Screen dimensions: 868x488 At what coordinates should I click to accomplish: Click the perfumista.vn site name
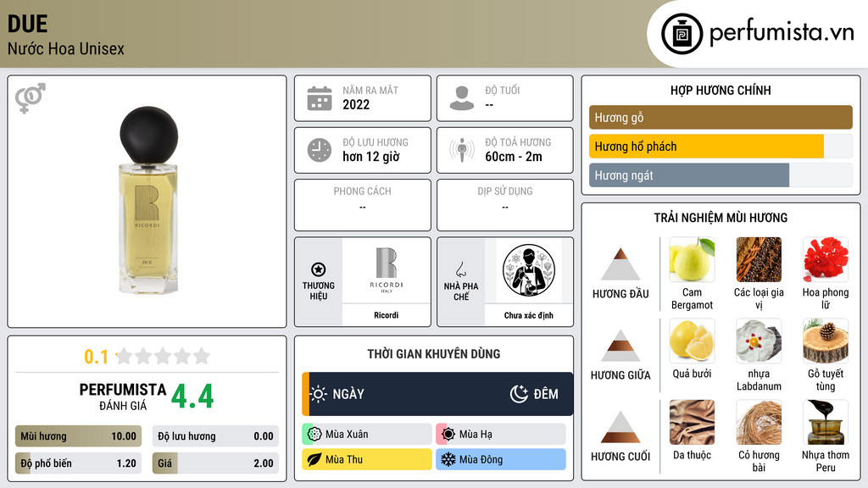point(782,33)
